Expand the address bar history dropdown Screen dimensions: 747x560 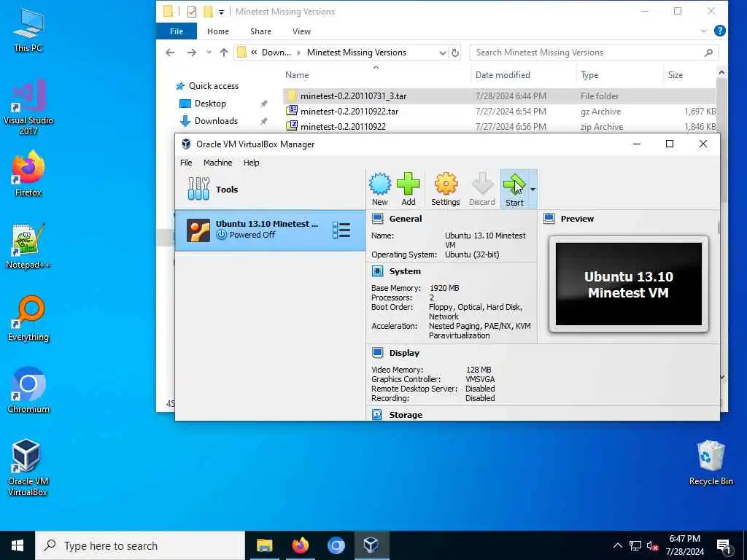click(443, 52)
